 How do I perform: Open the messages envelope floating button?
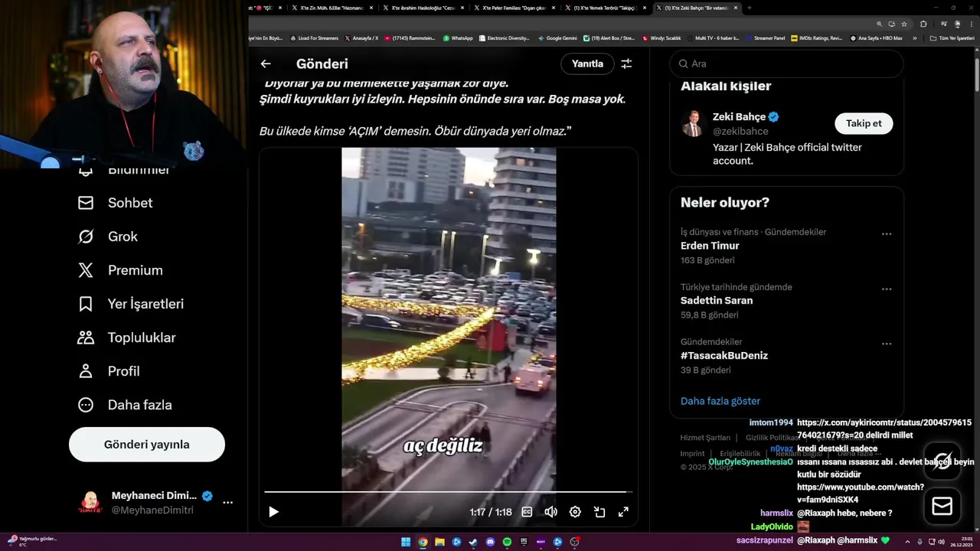click(x=942, y=507)
